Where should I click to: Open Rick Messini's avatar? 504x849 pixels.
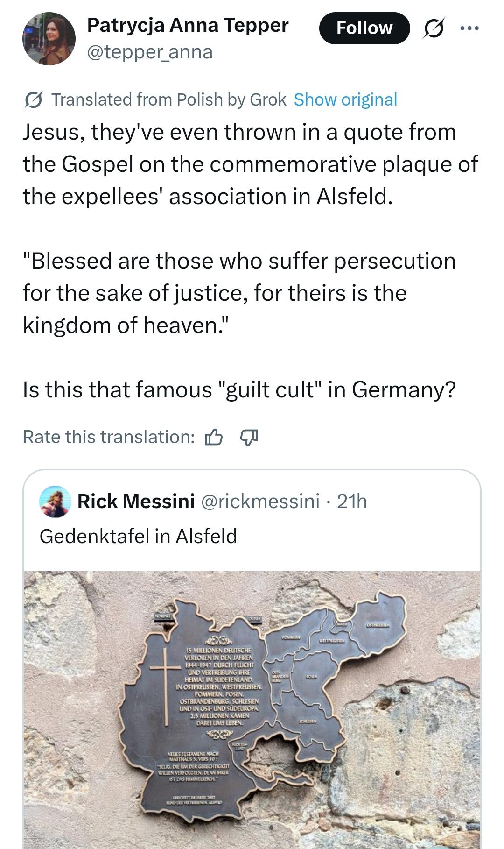tap(56, 502)
